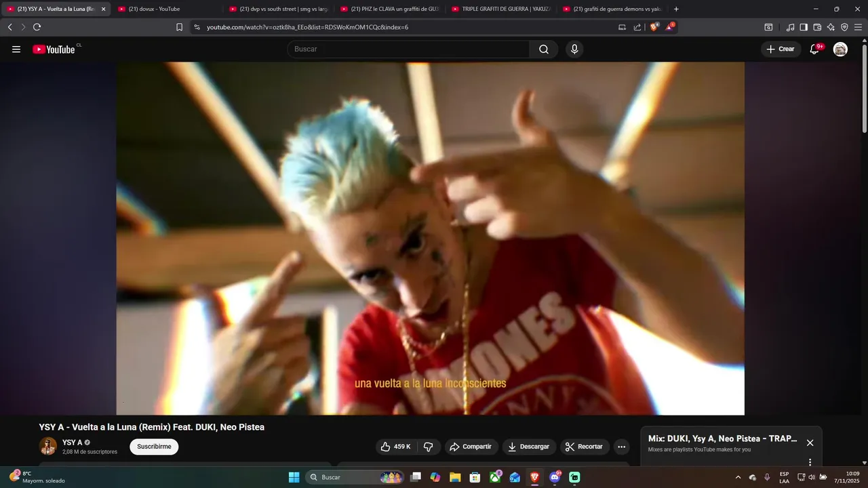
Task: Open the volume control in system tray
Action: (x=812, y=477)
